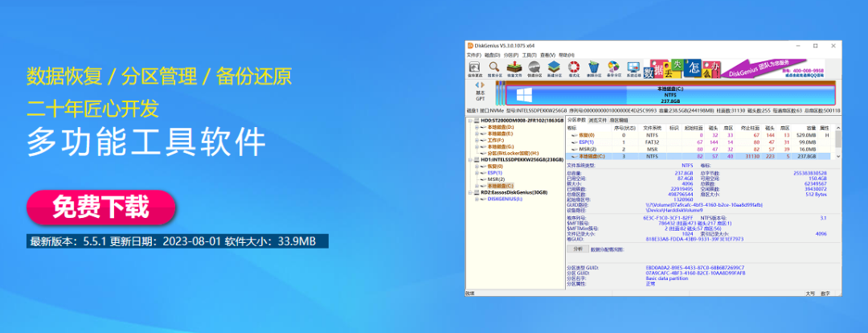Switch to the 浏览文件 tab

click(597, 120)
